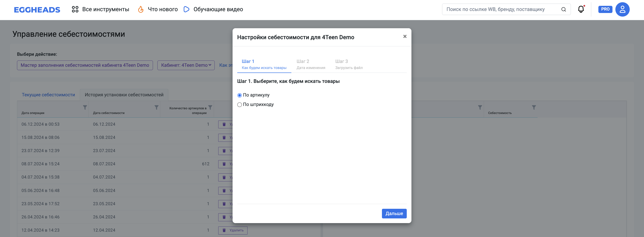Click trash icon in 05.06.2024 row
Image resolution: width=644 pixels, height=237 pixels.
(224, 191)
